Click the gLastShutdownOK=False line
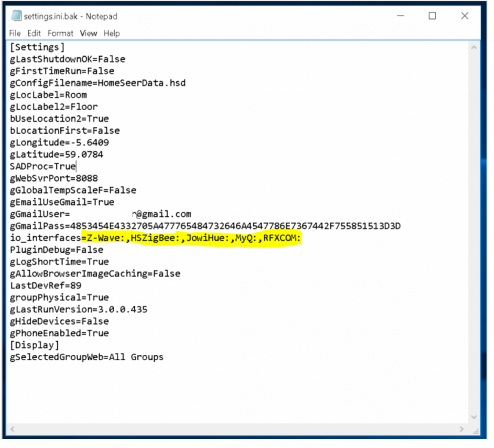Screen dimensions: 494x448 (67, 59)
